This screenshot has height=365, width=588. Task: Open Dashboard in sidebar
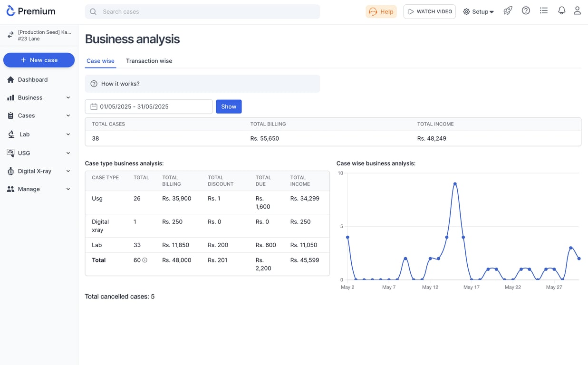pos(39,79)
